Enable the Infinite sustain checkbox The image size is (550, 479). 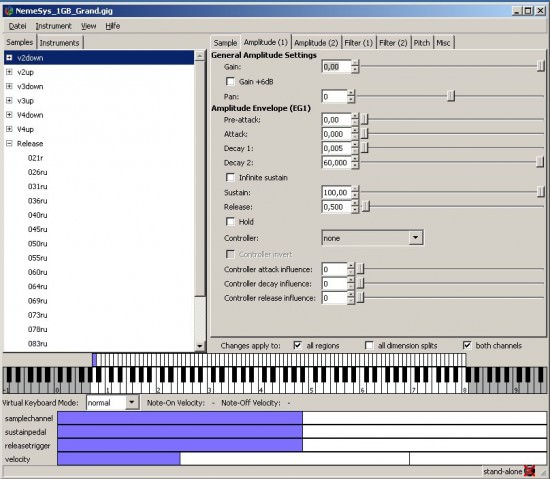230,177
